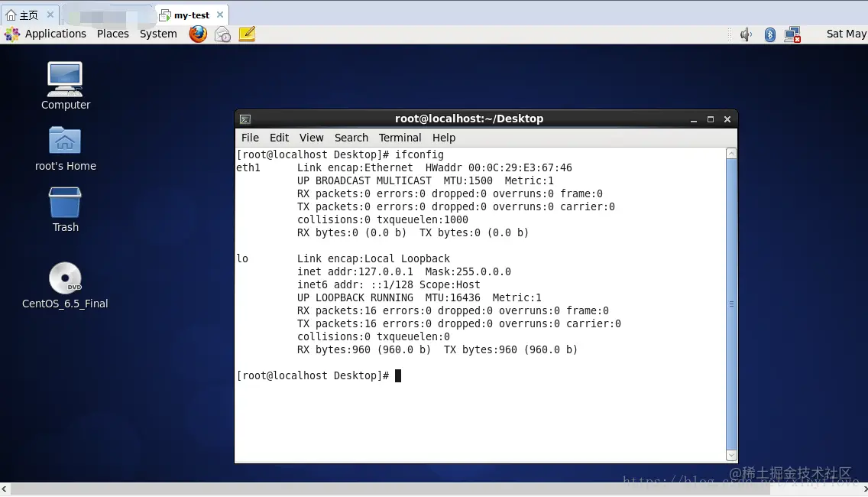Click the terminal vertical scrollbar thumb
The image size is (868, 497).
(x=731, y=304)
